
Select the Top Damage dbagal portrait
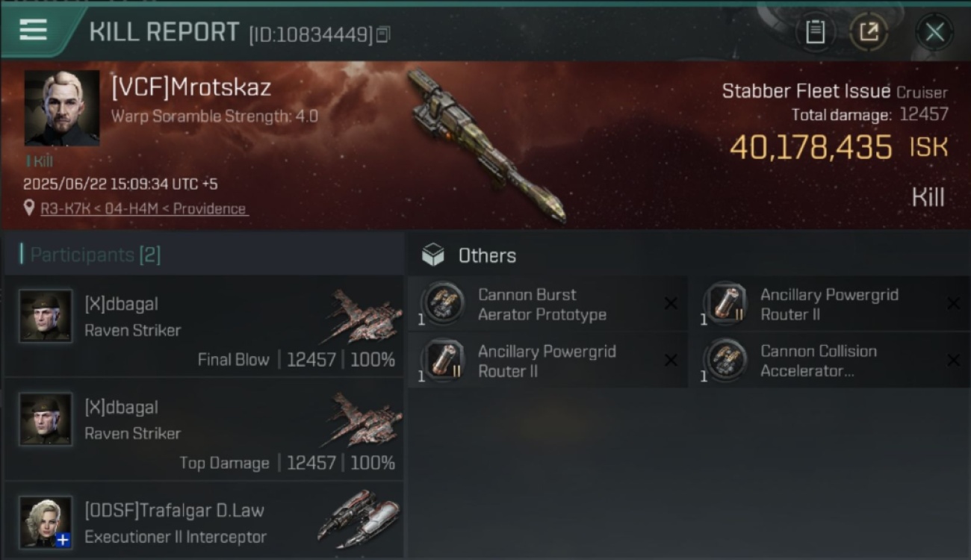[46, 419]
